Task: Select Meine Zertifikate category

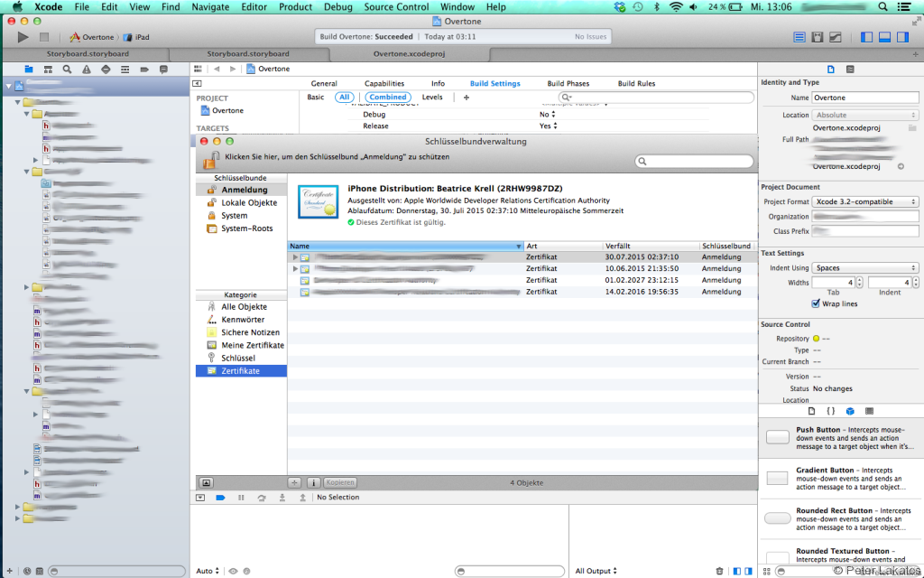Action: [x=241, y=346]
